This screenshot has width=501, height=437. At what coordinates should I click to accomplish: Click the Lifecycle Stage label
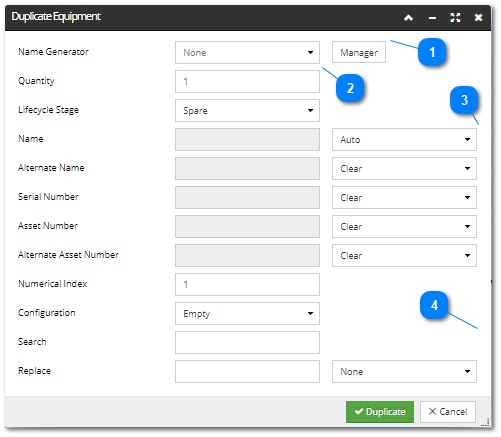click(x=48, y=110)
